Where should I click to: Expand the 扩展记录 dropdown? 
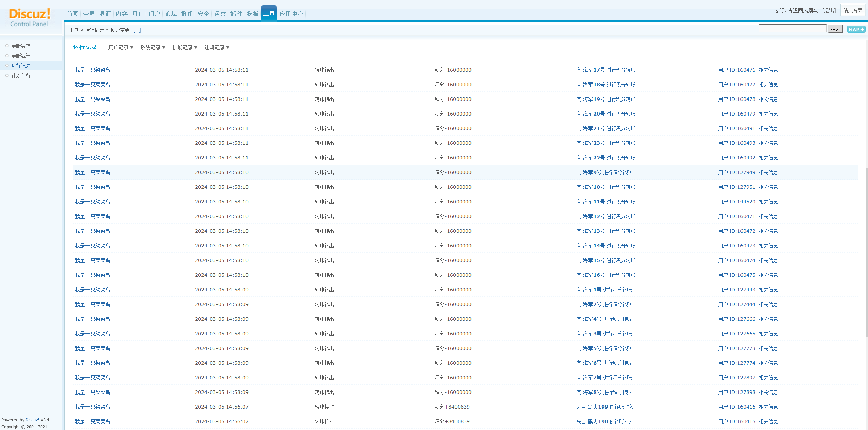tap(184, 47)
